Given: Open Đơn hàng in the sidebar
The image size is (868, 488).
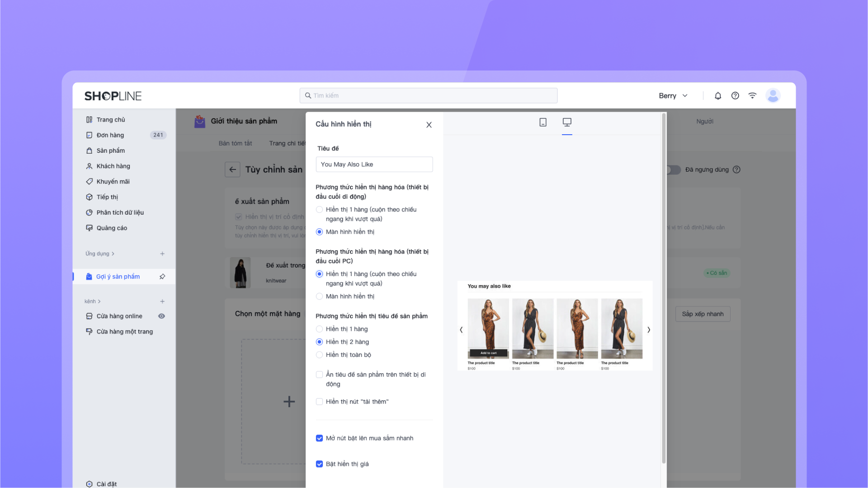Looking at the screenshot, I should 110,135.
